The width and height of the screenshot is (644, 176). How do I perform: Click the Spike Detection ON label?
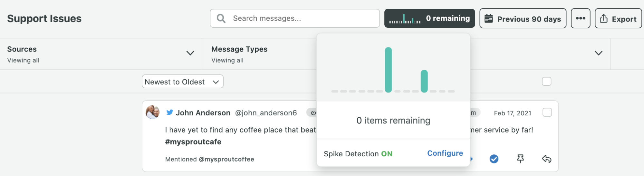[x=358, y=154]
